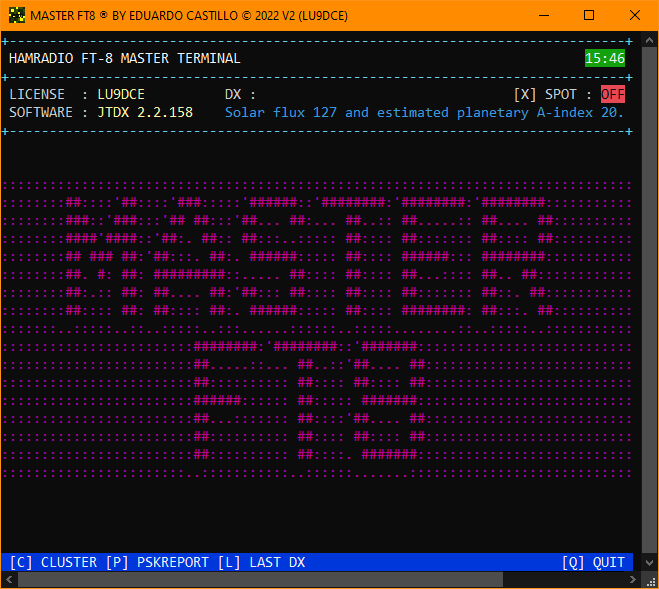Click the HAMRADIO FT-8 MASTER TERMINAL heading
This screenshot has height=589, width=659.
point(124,58)
